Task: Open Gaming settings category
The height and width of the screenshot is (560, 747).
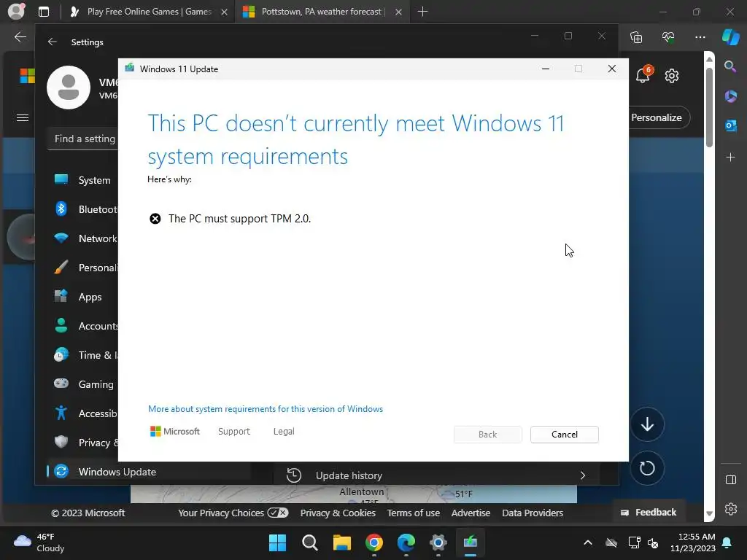Action: tap(84, 384)
